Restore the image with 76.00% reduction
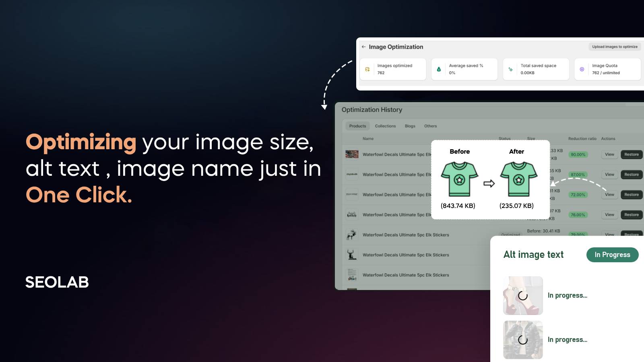 [632, 215]
